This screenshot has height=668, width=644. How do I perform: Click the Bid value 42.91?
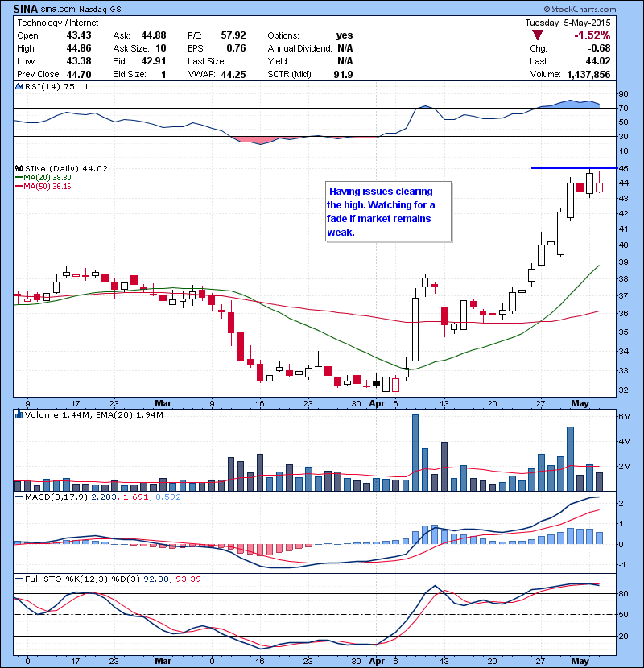(154, 61)
